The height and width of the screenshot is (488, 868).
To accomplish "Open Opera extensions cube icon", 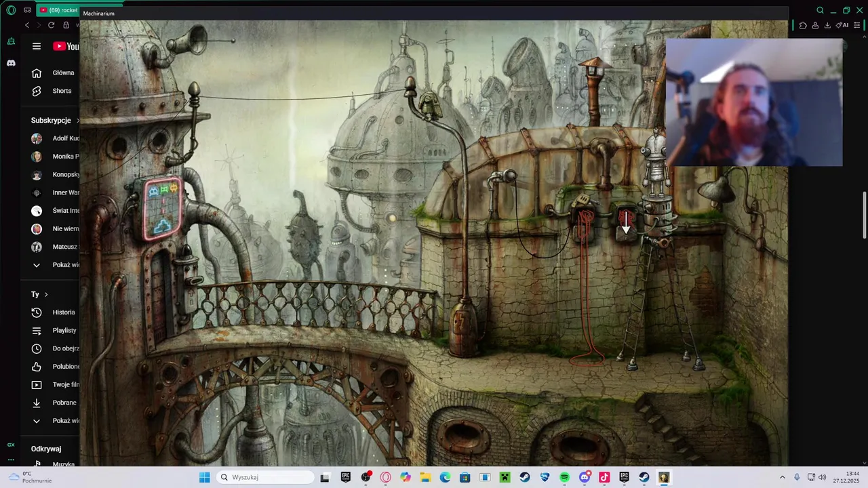I will pos(803,25).
